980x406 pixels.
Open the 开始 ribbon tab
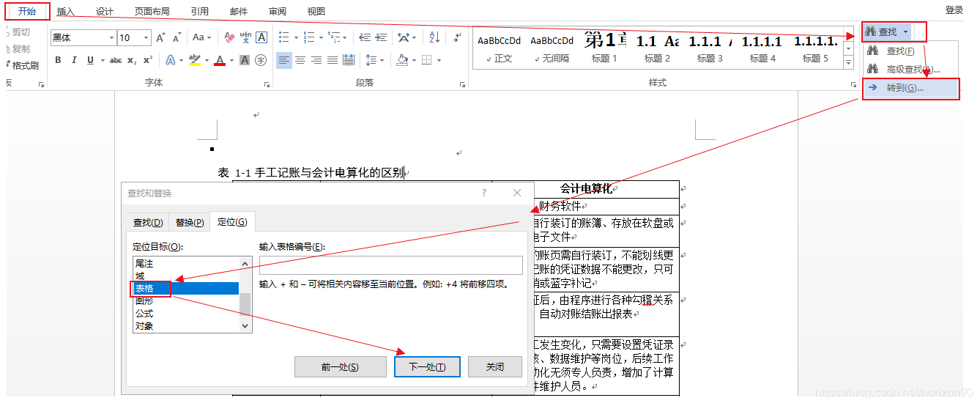pos(27,11)
